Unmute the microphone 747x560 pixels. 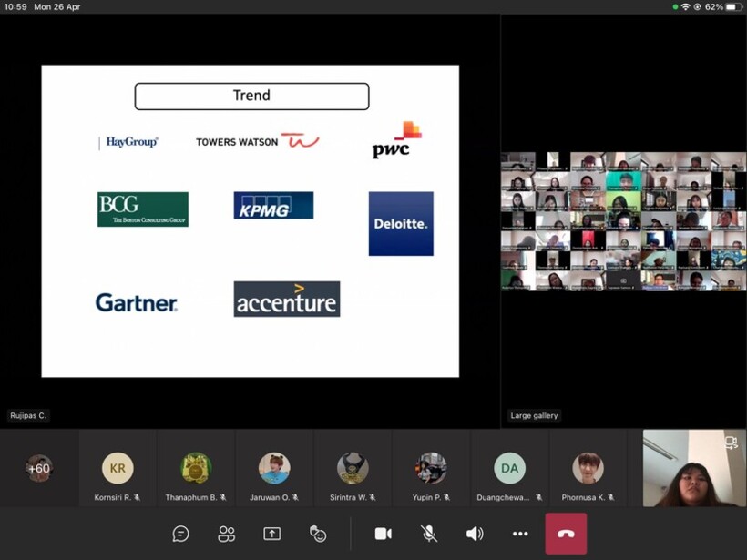[x=429, y=534]
